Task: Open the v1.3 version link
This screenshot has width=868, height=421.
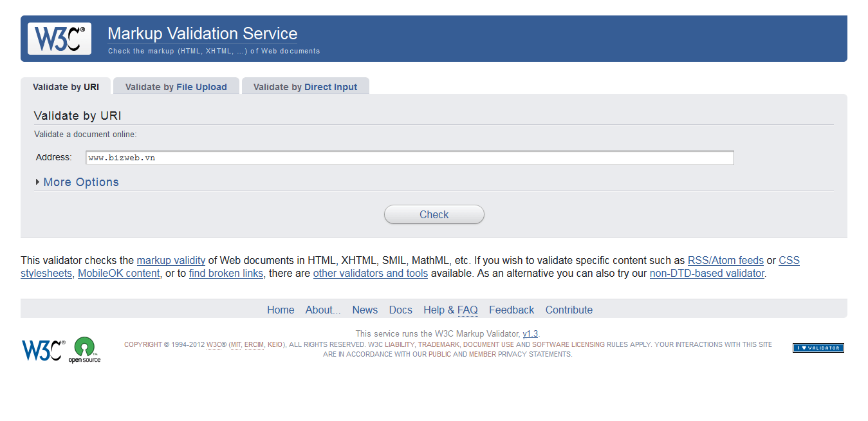Action: click(530, 333)
